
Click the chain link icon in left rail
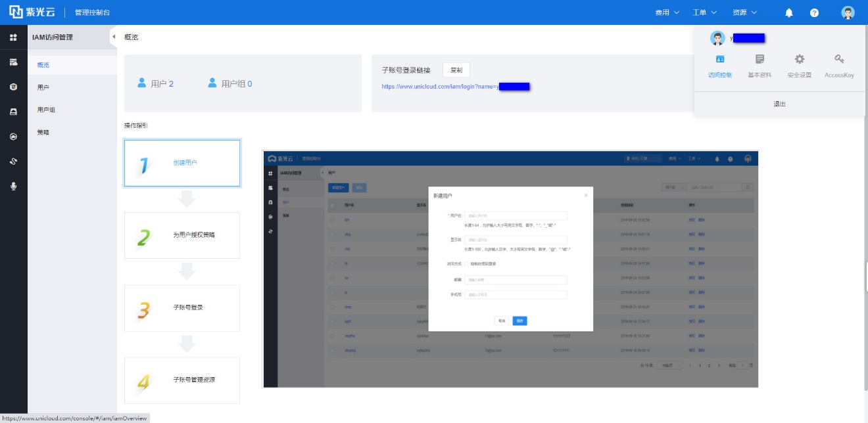point(13,161)
